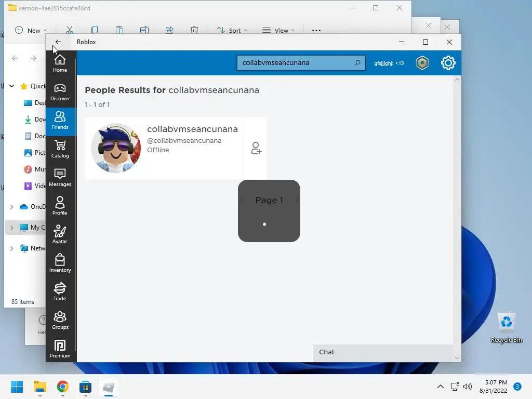Open the 5:07 PM clock and calendar

(x=494, y=387)
